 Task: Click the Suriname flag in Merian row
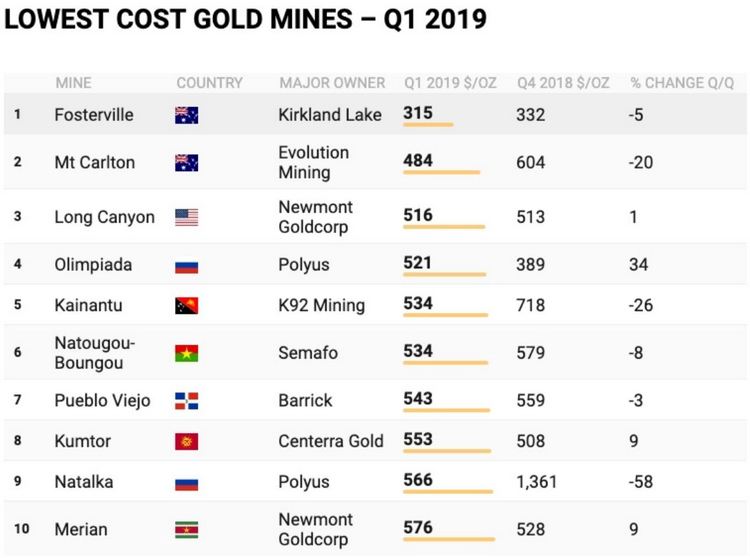click(x=187, y=530)
